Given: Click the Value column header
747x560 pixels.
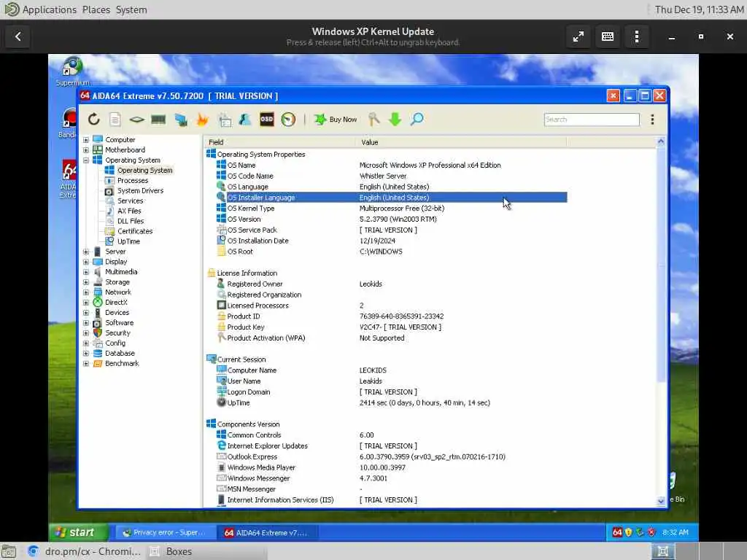Looking at the screenshot, I should (461, 142).
